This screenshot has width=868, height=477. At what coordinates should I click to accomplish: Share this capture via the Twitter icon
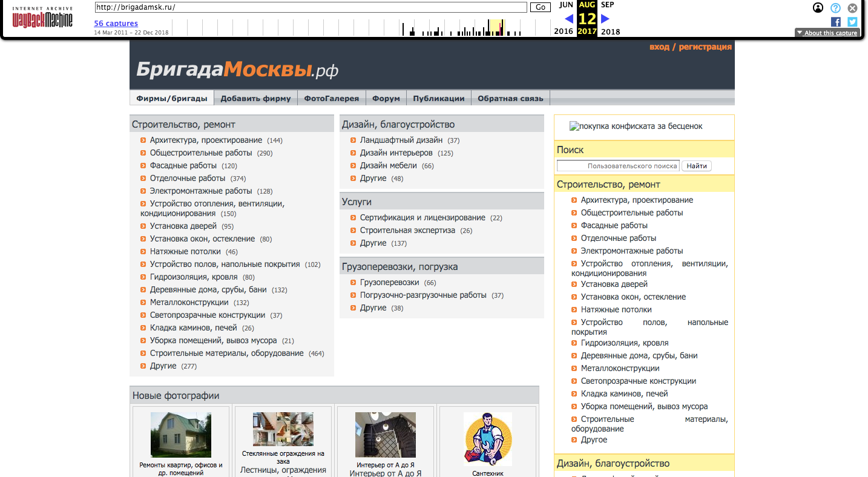coord(852,21)
